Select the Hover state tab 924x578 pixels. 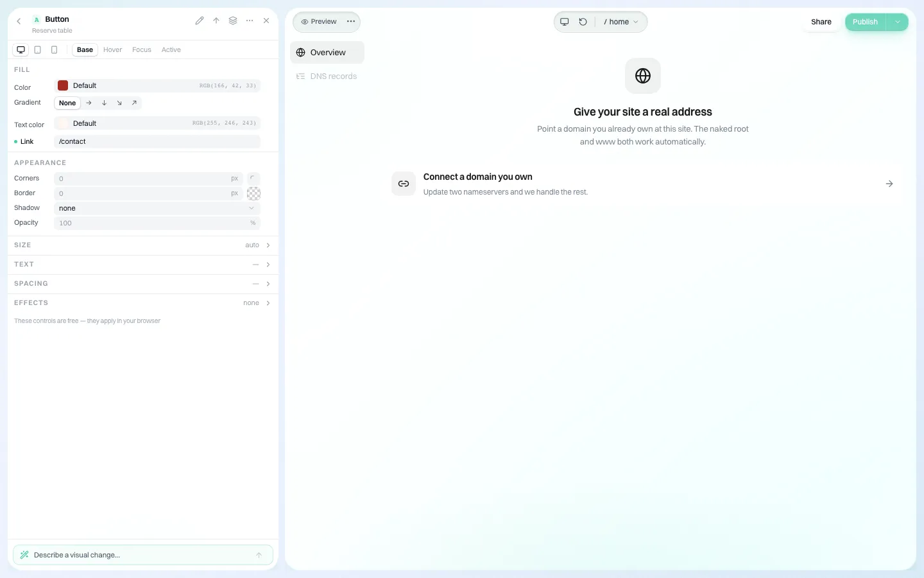(x=112, y=49)
